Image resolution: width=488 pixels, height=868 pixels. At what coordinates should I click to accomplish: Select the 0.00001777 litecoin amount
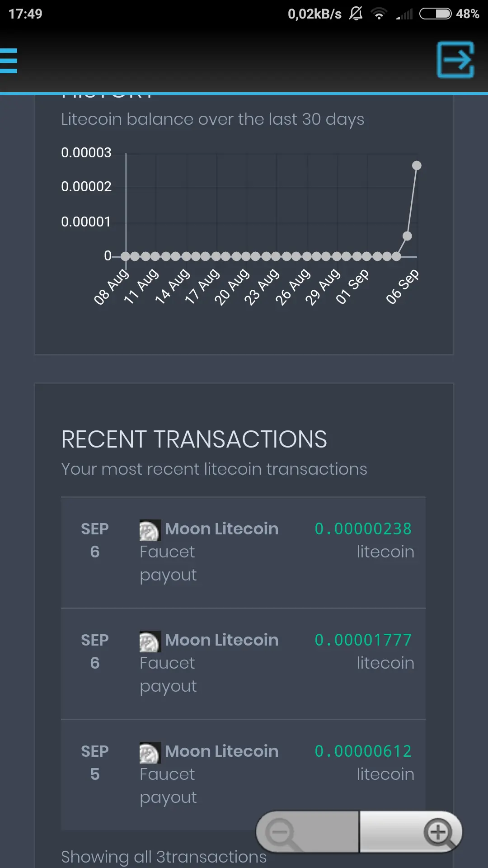(363, 640)
